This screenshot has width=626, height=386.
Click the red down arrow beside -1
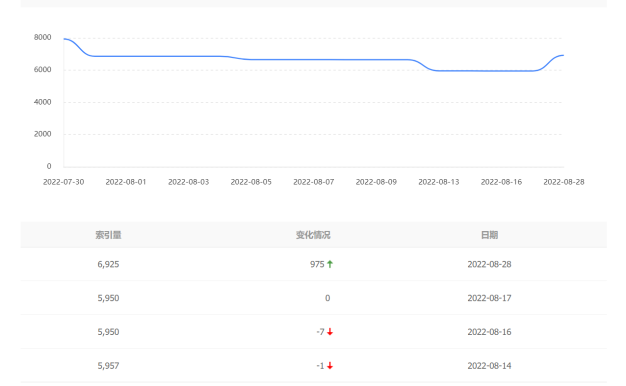tap(330, 366)
